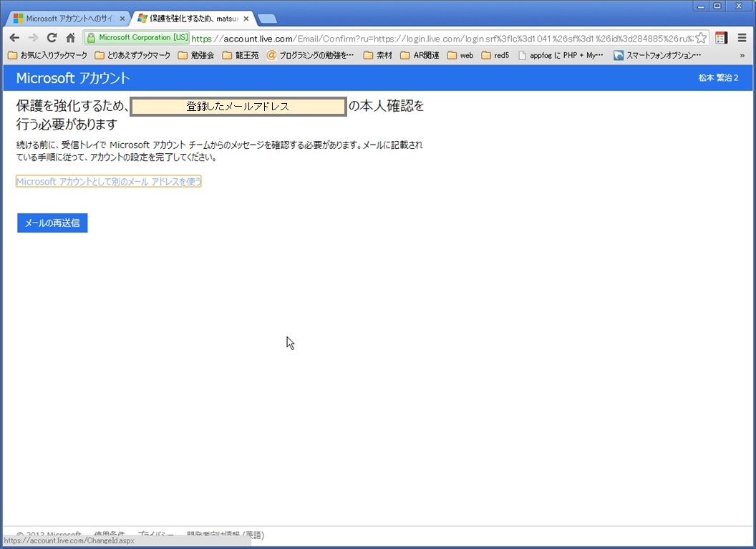Click the address bar URL field

[442, 39]
